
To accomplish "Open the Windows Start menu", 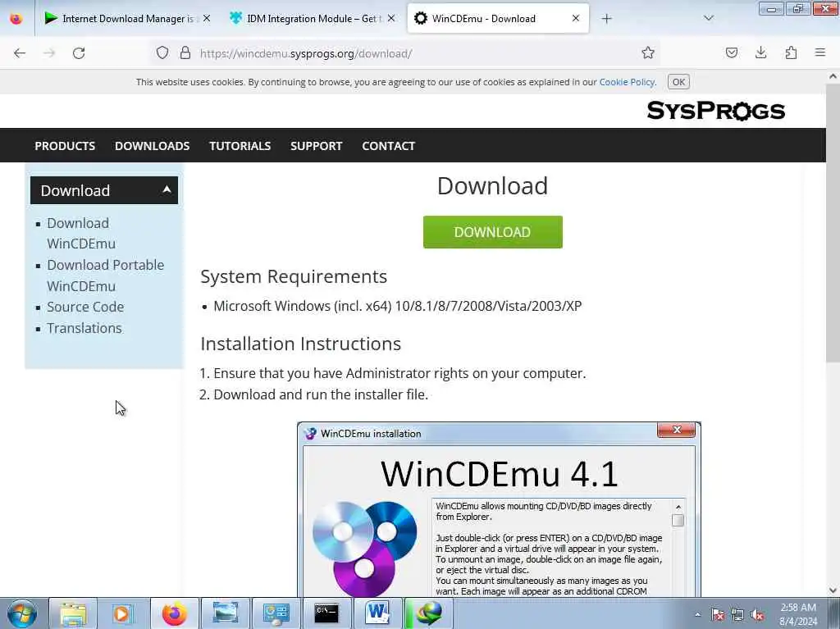I will pyautogui.click(x=22, y=613).
